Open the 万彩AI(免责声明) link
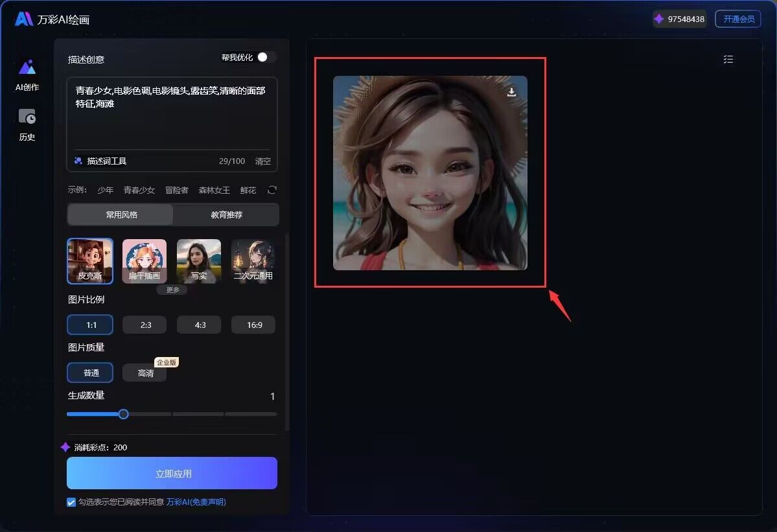 coord(196,502)
